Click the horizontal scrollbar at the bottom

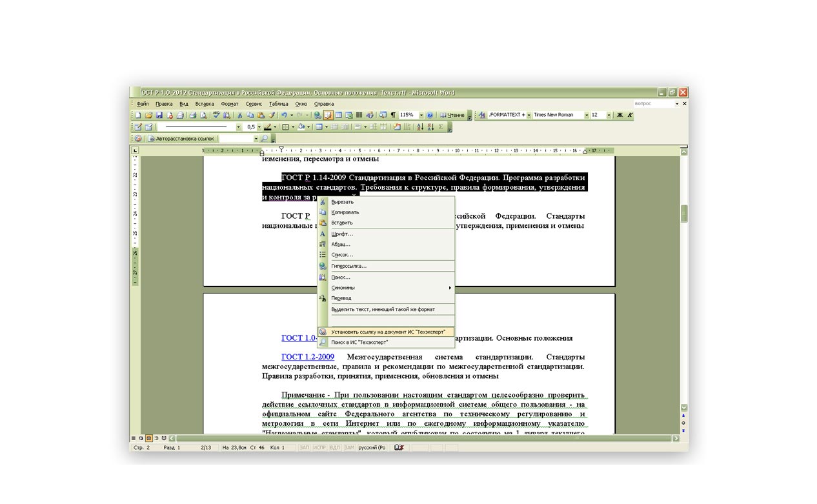[423, 439]
